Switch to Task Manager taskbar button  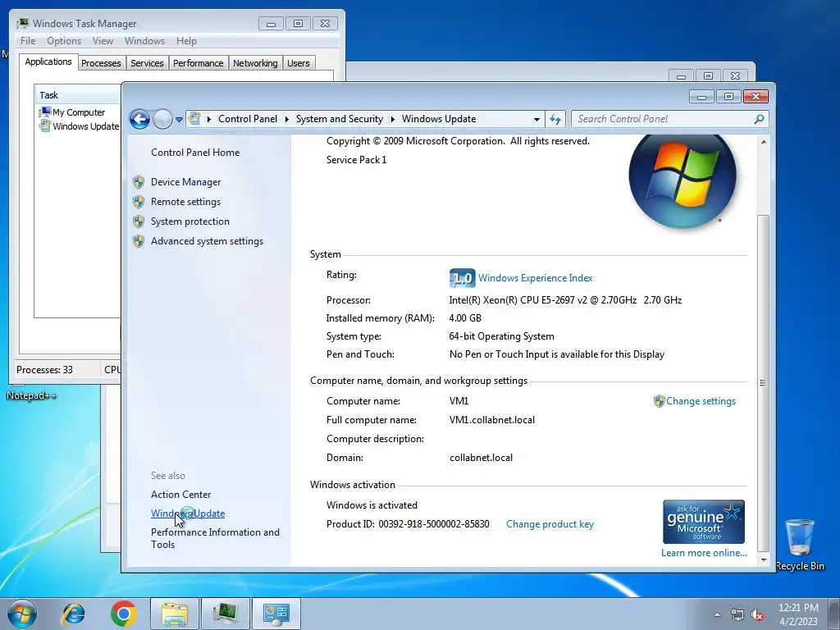(225, 614)
